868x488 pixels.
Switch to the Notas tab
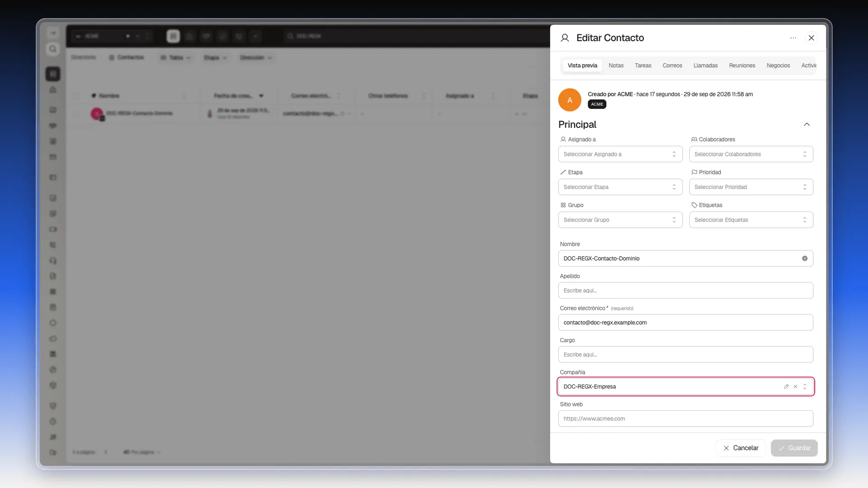tap(616, 66)
